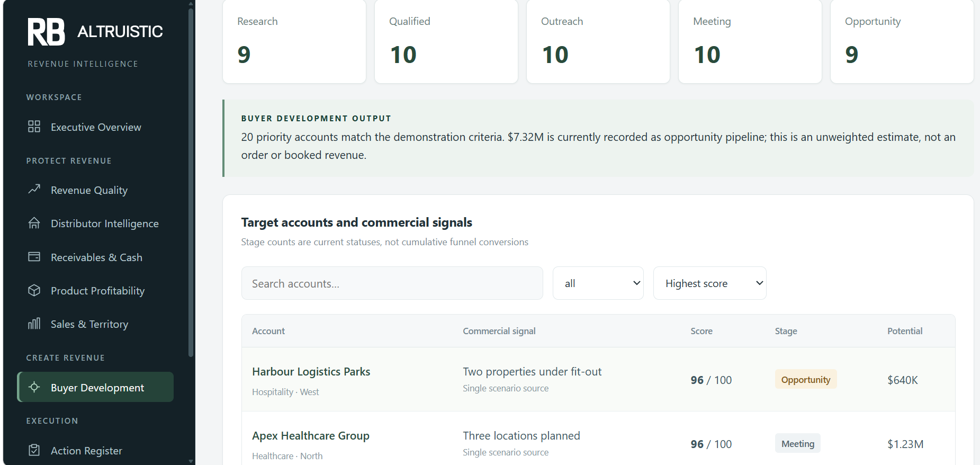
Task: Click the Opportunity badge for Harbour Logistics
Action: point(806,379)
